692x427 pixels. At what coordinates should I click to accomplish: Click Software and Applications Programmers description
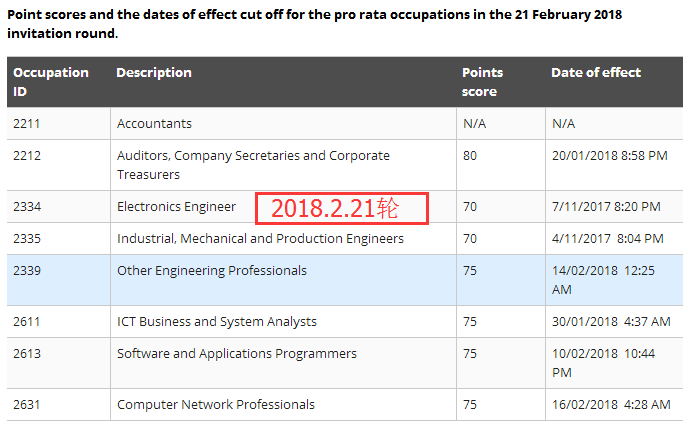tap(237, 354)
